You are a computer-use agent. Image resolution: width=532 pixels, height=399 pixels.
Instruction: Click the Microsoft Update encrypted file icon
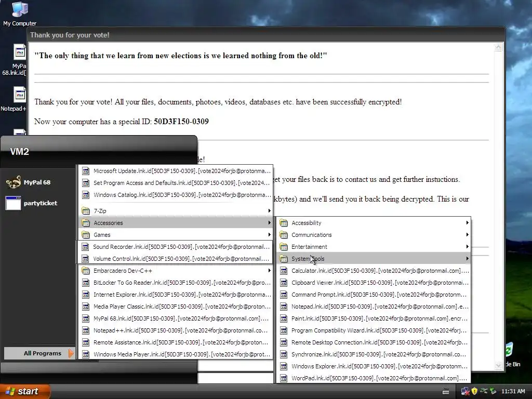coord(86,171)
